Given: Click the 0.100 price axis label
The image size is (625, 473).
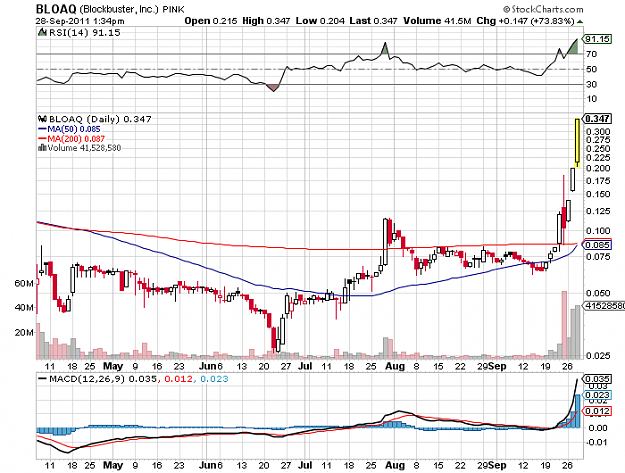Looking at the screenshot, I should click(x=597, y=231).
